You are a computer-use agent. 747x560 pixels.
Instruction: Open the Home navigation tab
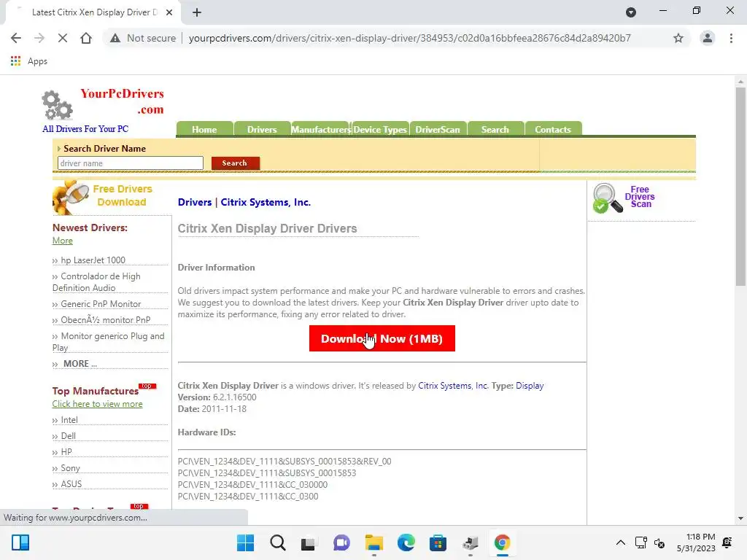coord(204,130)
